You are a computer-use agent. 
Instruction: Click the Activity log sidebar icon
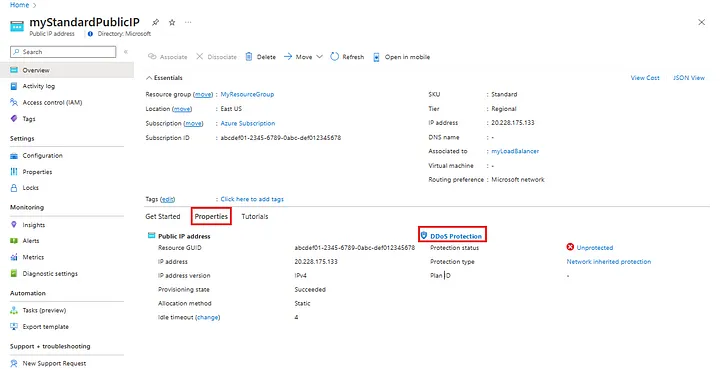(14, 86)
